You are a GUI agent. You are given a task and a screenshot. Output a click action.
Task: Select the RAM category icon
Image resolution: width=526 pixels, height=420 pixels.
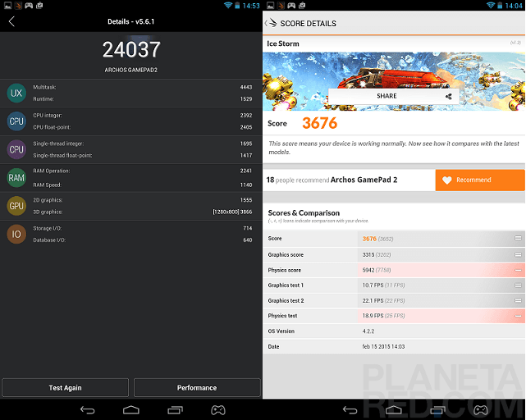(16, 176)
